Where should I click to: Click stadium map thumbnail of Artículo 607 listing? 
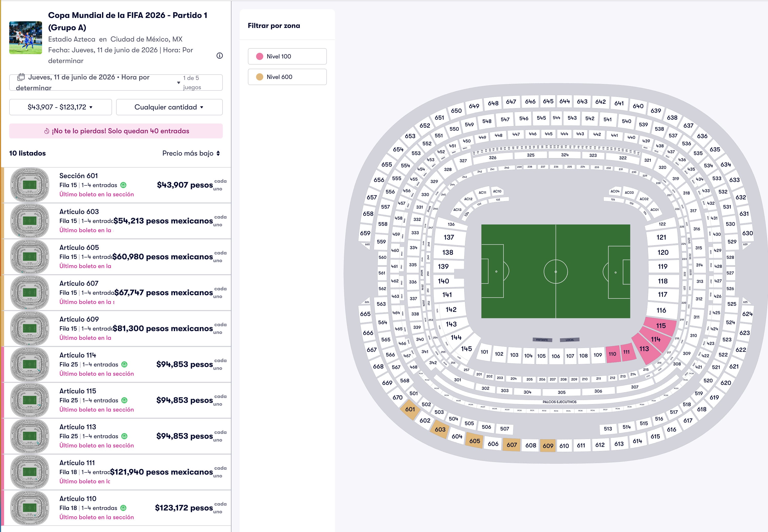point(30,292)
